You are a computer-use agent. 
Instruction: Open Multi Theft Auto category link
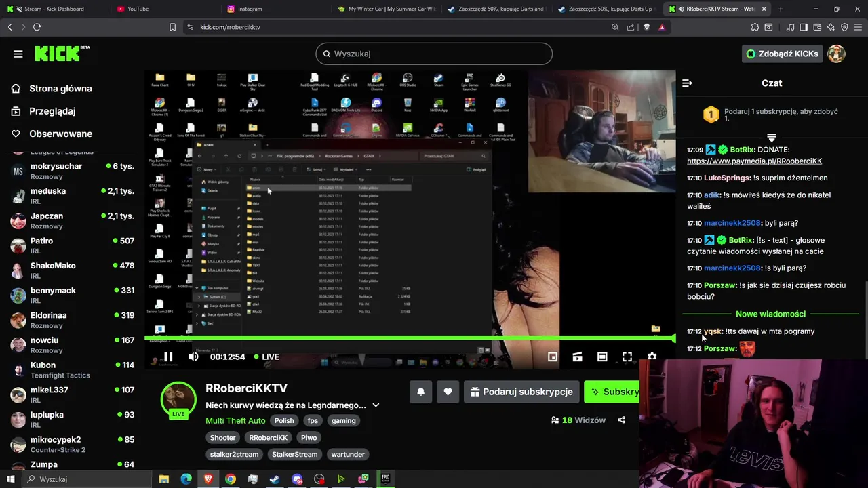coord(235,420)
